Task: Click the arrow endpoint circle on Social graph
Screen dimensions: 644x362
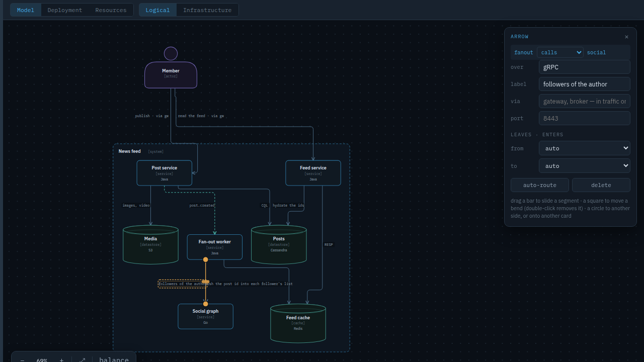Action: click(205, 304)
